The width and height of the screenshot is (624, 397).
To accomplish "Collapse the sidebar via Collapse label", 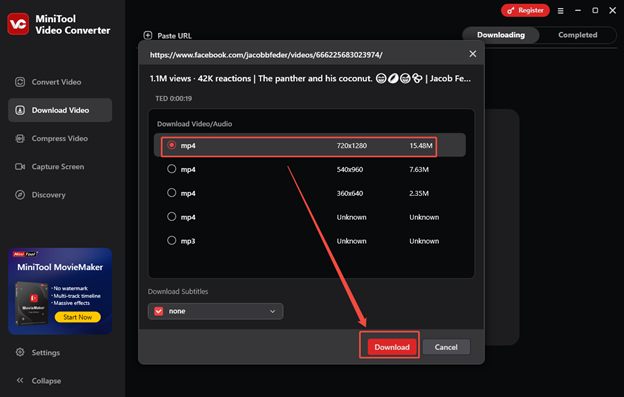I will pos(46,381).
